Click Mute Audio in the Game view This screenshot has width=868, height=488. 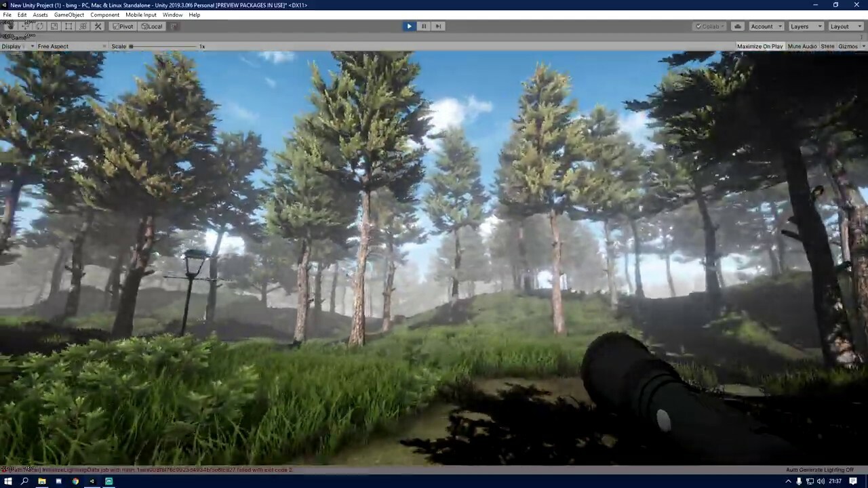coord(802,46)
